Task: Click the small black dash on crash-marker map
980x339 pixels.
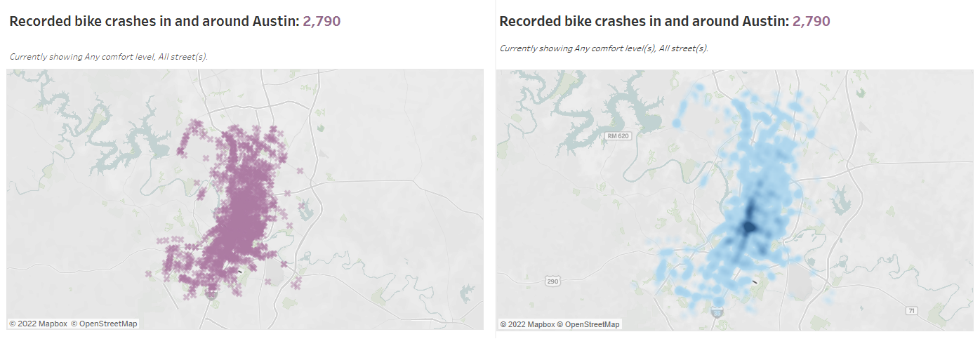Action: point(240,270)
